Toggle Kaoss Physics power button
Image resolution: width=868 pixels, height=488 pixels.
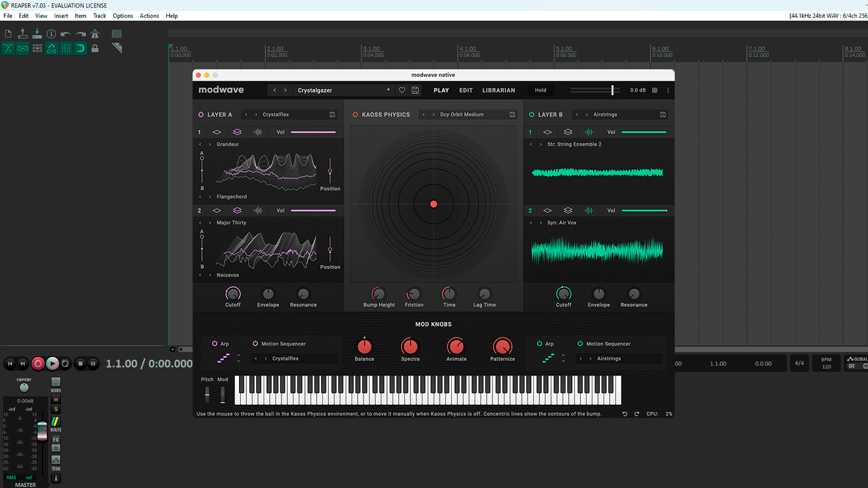(356, 114)
